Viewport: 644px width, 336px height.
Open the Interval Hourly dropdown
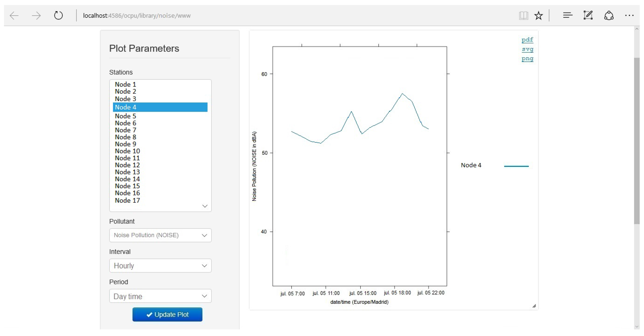(x=160, y=266)
